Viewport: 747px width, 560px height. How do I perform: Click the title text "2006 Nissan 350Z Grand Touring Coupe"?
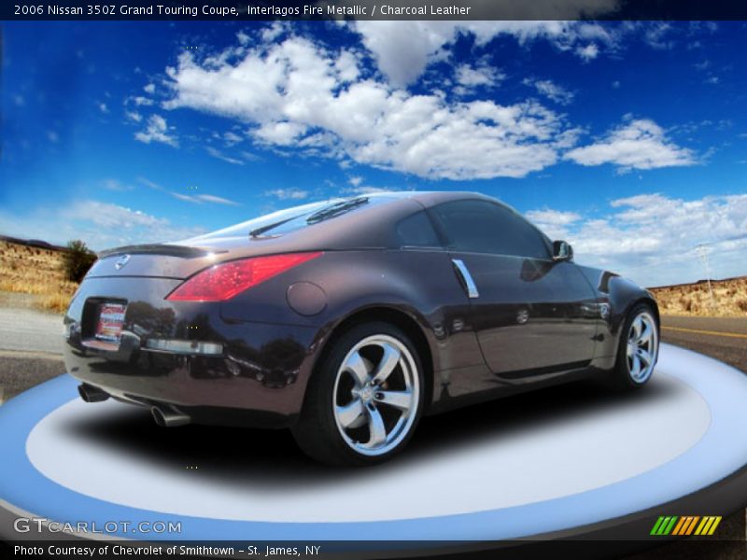(126, 10)
